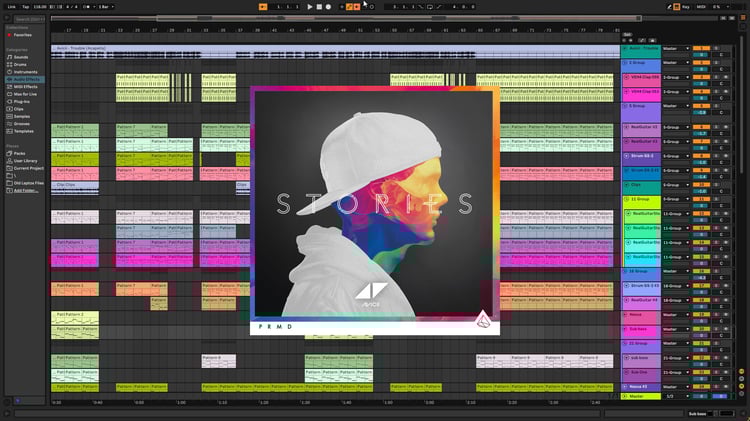This screenshot has height=421, width=750.
Task: Click the browser search field
Action: (x=29, y=19)
